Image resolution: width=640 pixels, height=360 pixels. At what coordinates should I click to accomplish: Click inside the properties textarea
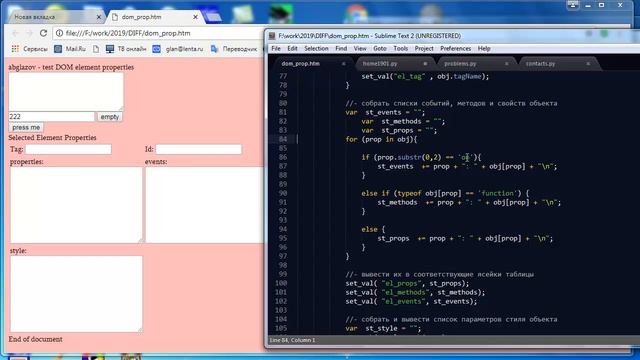click(x=76, y=204)
